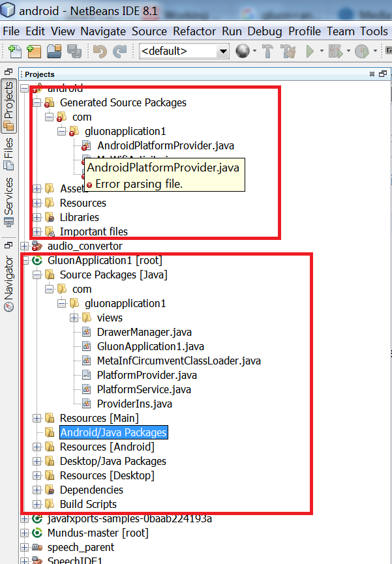Select ProviderIns.java file
Viewport: 392px width, 564px height.
click(134, 404)
